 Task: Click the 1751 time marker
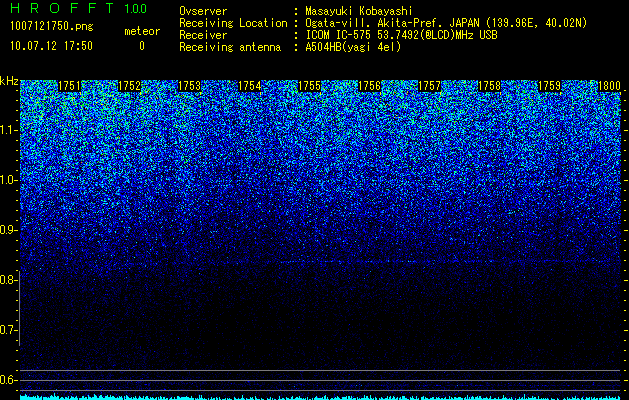point(69,86)
